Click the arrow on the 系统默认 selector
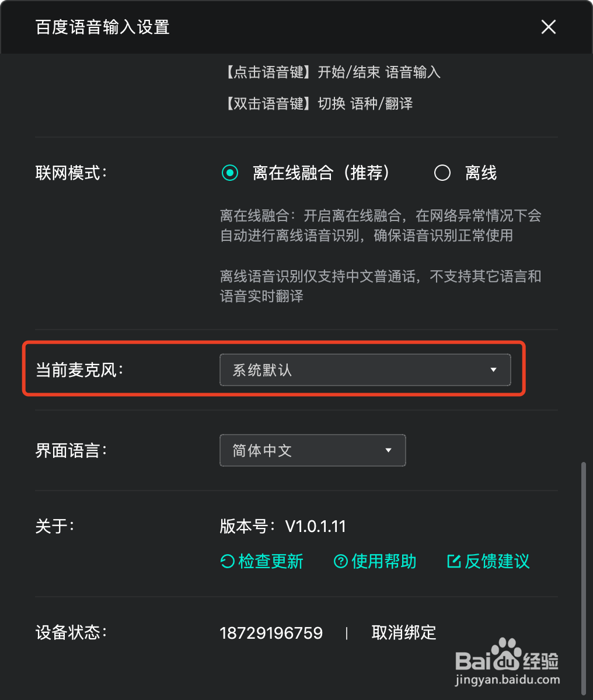The image size is (593, 700). tap(494, 369)
